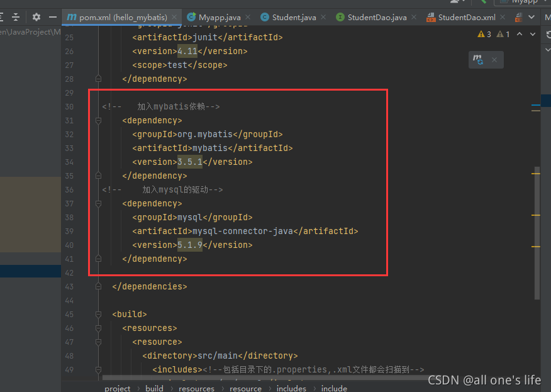This screenshot has width=551, height=392.
Task: Open the 1 weak warning indicator
Action: 503,34
